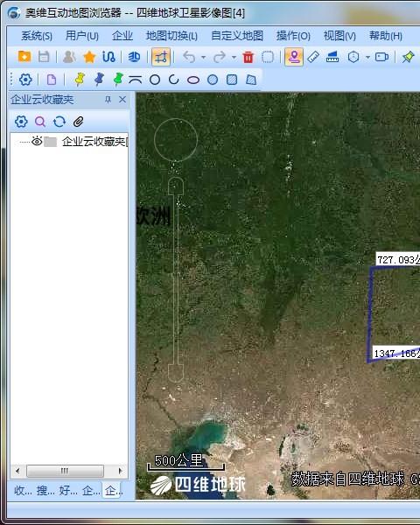Open the 帮助(H) menu
Viewport: 420px width, 525px height.
click(x=386, y=36)
